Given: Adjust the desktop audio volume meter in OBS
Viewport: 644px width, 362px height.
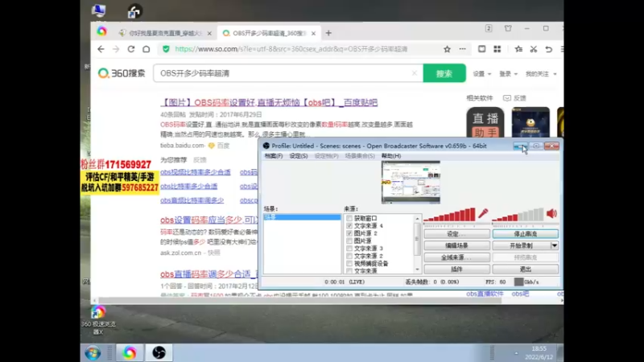Looking at the screenshot, I should 518,215.
